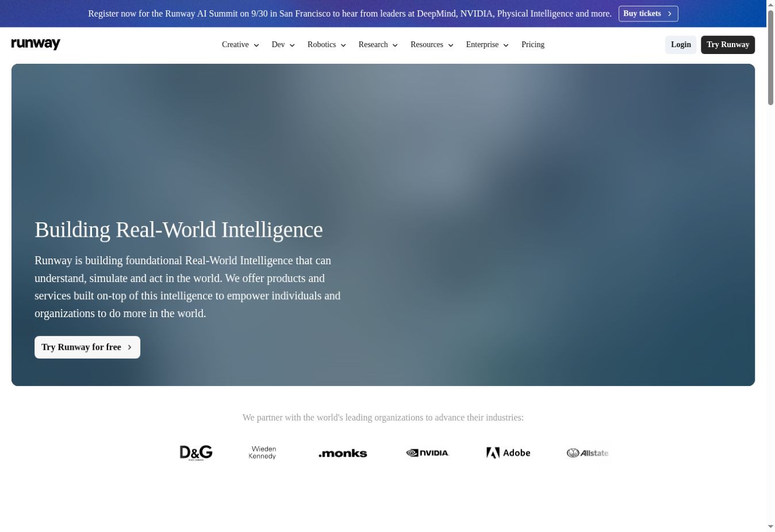Click the page scrollbar up arrow
The width and height of the screenshot is (775, 532).
click(770, 5)
